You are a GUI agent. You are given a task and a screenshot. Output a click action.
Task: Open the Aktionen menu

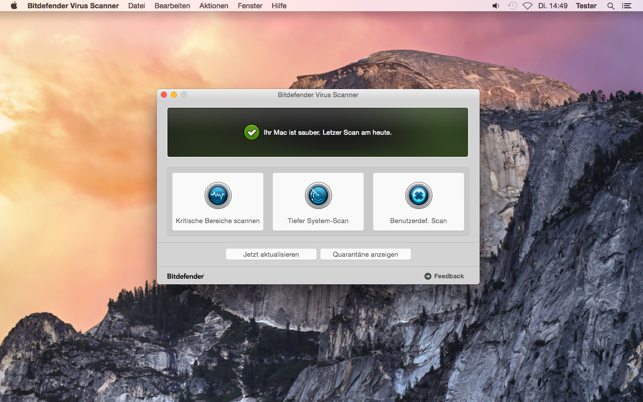(214, 6)
